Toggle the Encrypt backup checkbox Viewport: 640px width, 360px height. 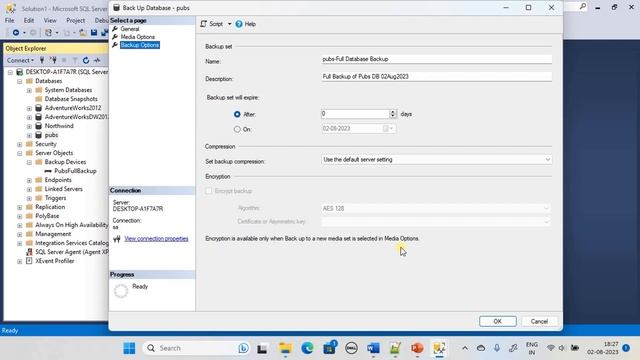pos(209,191)
